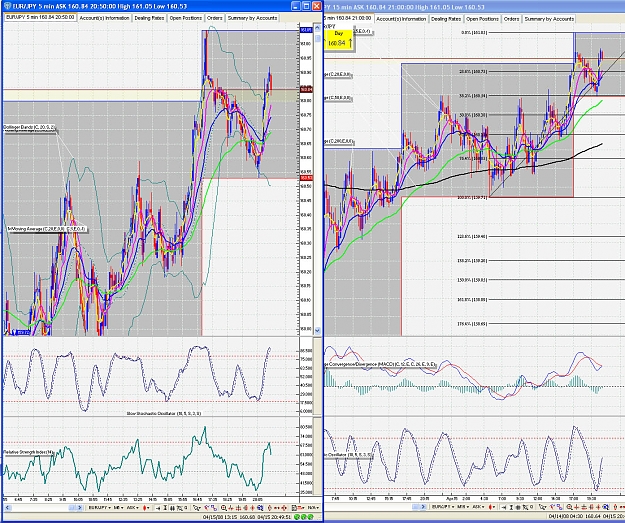Open Account(s) Information tab in 5 min window
The image size is (625, 523).
pos(104,18)
